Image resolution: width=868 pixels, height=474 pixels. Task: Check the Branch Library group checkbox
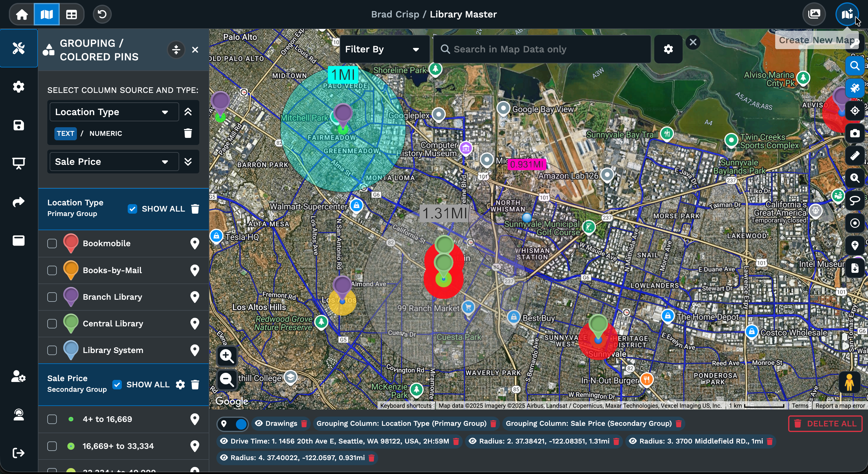[x=52, y=297]
